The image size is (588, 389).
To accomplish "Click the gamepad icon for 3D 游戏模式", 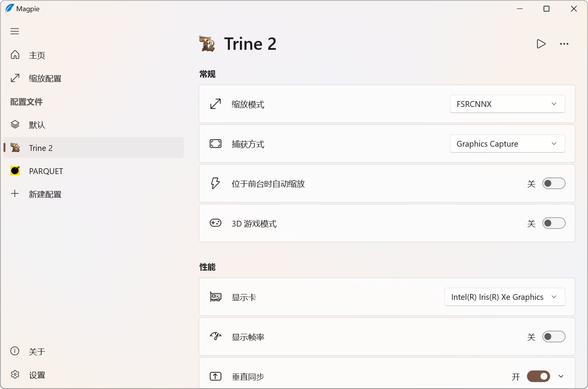I will (x=216, y=223).
